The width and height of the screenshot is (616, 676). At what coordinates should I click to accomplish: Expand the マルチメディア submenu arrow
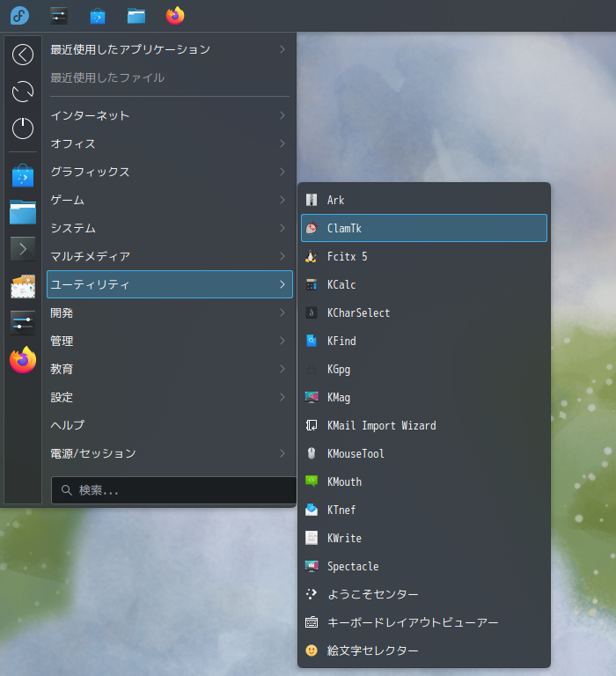click(282, 256)
